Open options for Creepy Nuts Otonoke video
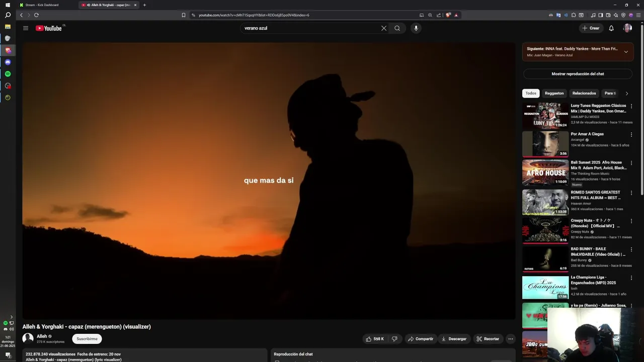The image size is (644, 362). tap(631, 221)
